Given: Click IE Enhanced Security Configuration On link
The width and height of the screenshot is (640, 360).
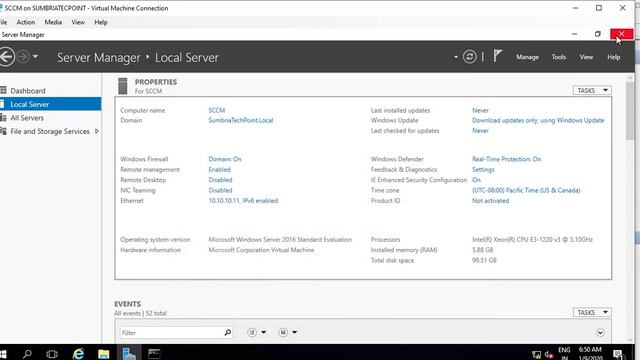Looking at the screenshot, I should (476, 180).
